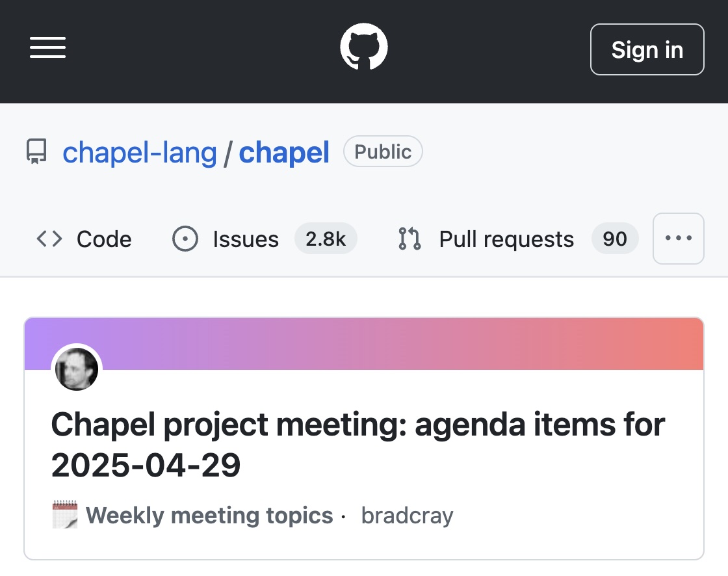Expand the three-dot more tabs menu
Viewport: 728px width, 576px height.
tap(679, 239)
